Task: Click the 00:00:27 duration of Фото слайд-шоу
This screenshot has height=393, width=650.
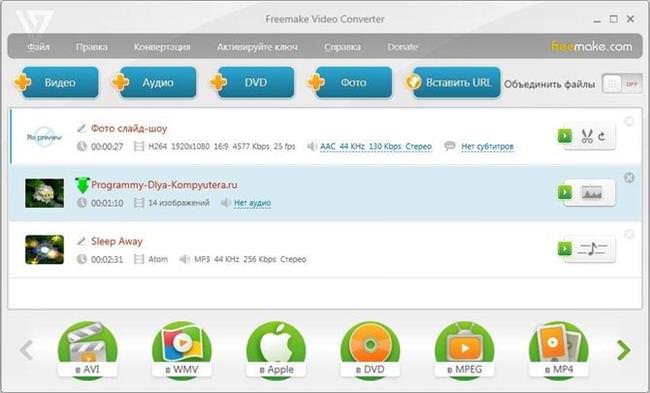Action: (107, 147)
